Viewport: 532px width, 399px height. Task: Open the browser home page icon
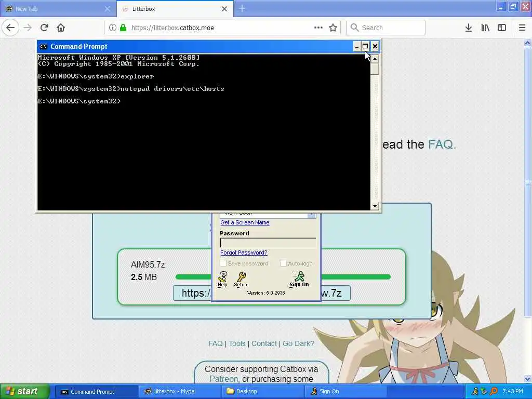(x=61, y=28)
